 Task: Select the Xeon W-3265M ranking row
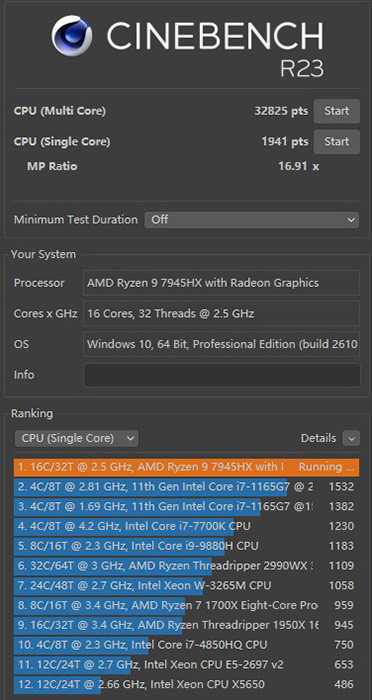(x=186, y=585)
